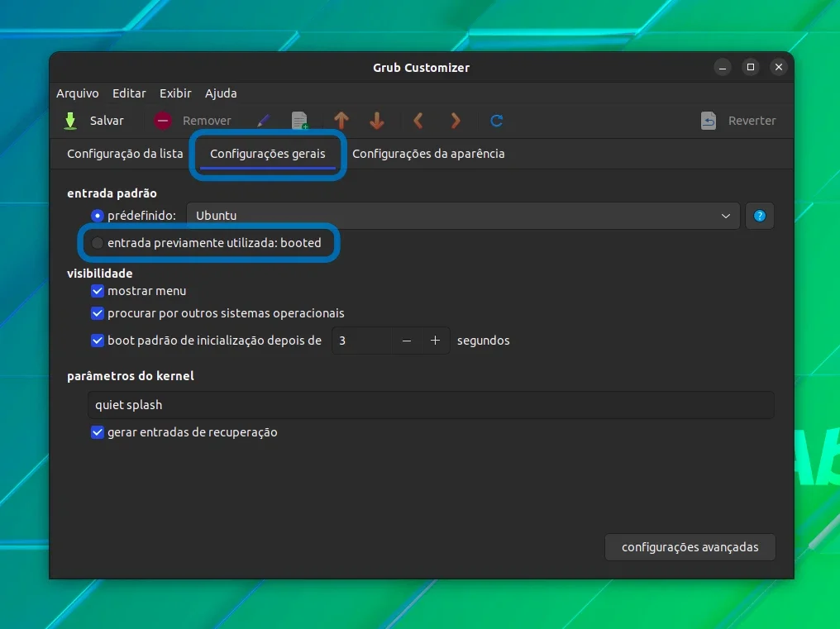Open the Ajuda menu
Screen dimensions: 840x629
click(221, 93)
